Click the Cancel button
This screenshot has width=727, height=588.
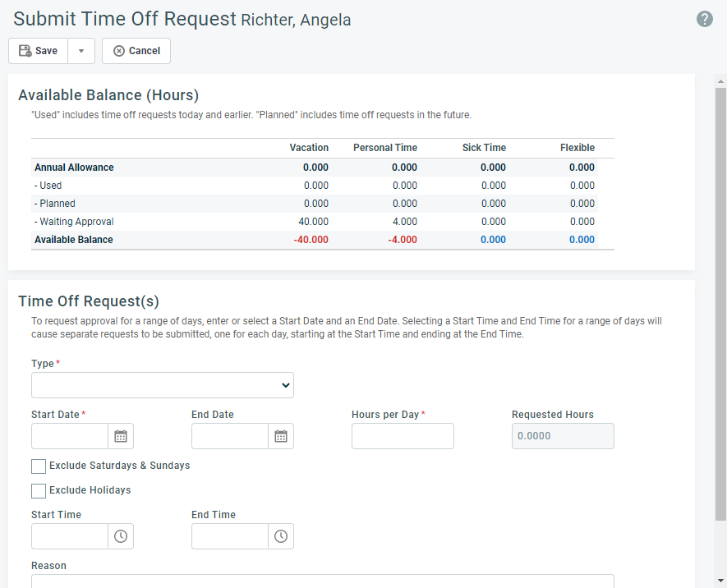[136, 51]
